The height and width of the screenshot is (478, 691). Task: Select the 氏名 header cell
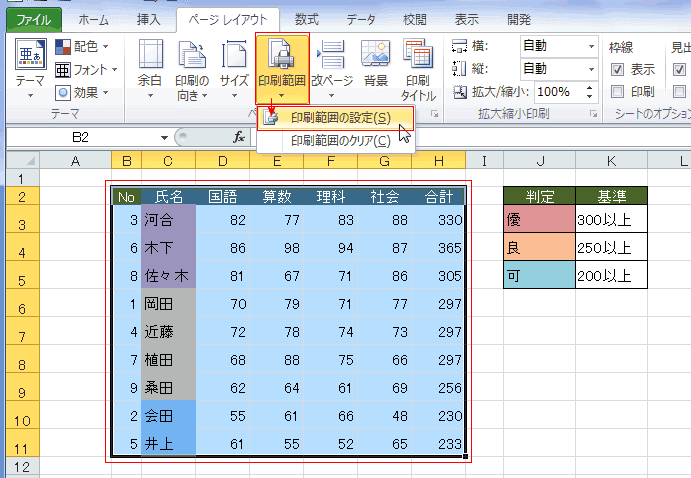169,196
